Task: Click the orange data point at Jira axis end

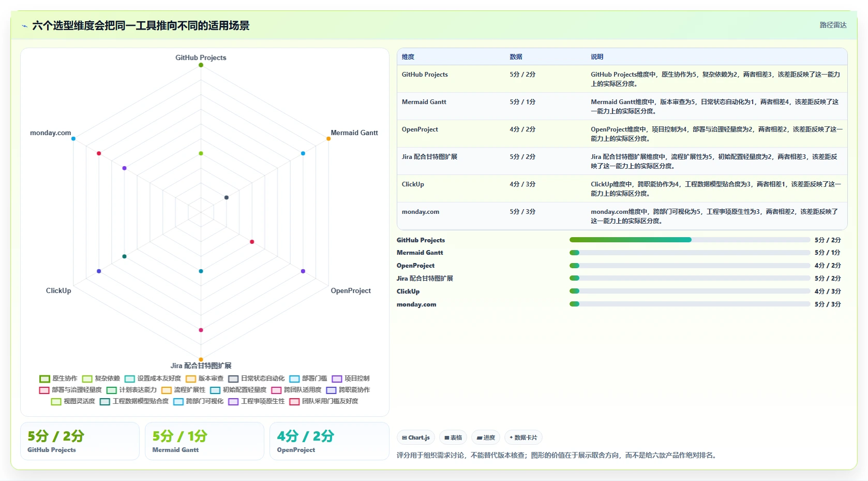Action: (x=201, y=359)
